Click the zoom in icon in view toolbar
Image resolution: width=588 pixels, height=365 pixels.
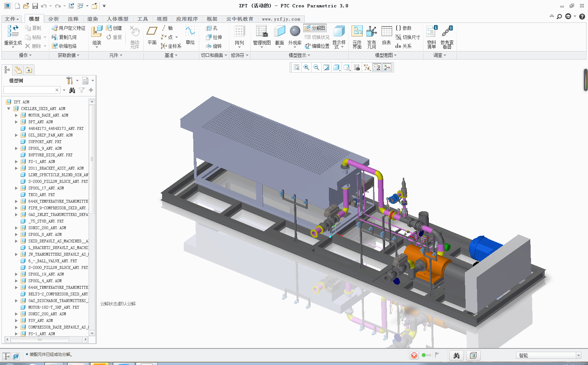pos(306,67)
